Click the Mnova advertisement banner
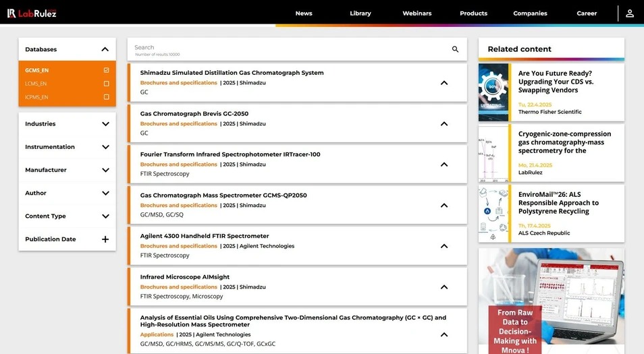This screenshot has width=644, height=354. (551, 301)
